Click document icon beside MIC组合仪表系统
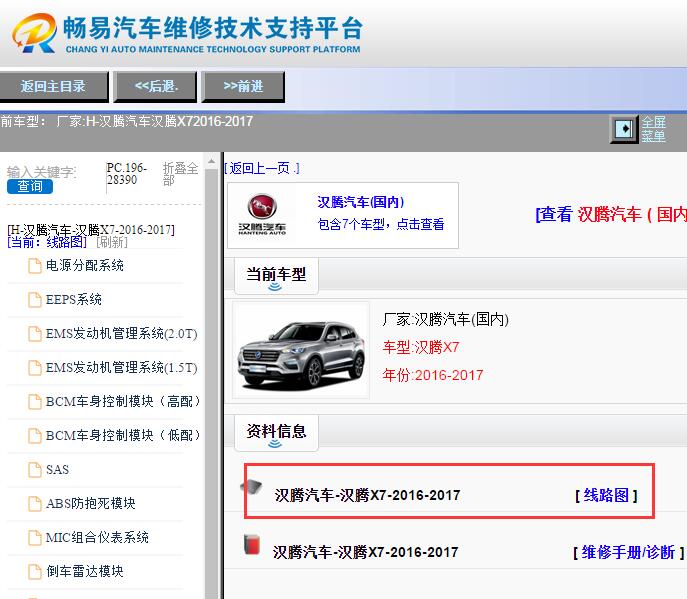Image resolution: width=687 pixels, height=599 pixels. pyautogui.click(x=35, y=538)
